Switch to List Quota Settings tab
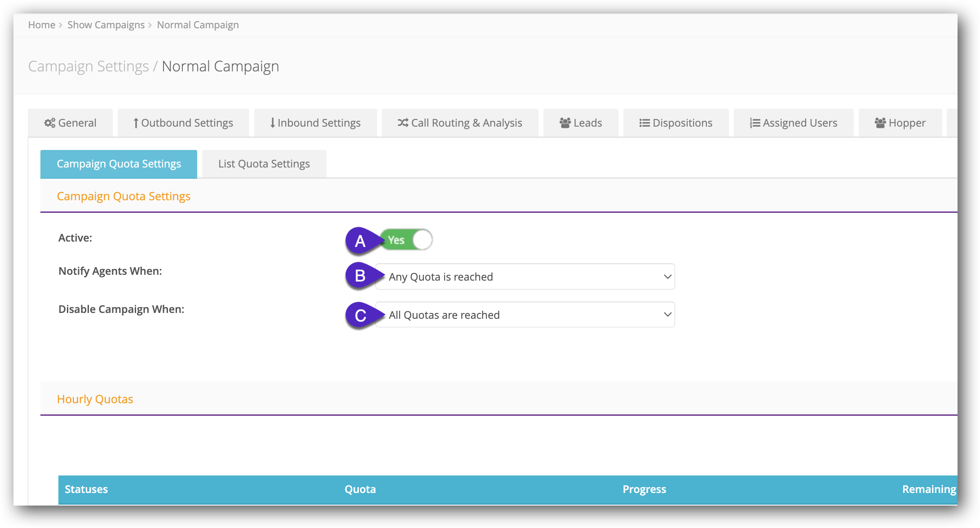This screenshot has height=528, width=980. [264, 164]
